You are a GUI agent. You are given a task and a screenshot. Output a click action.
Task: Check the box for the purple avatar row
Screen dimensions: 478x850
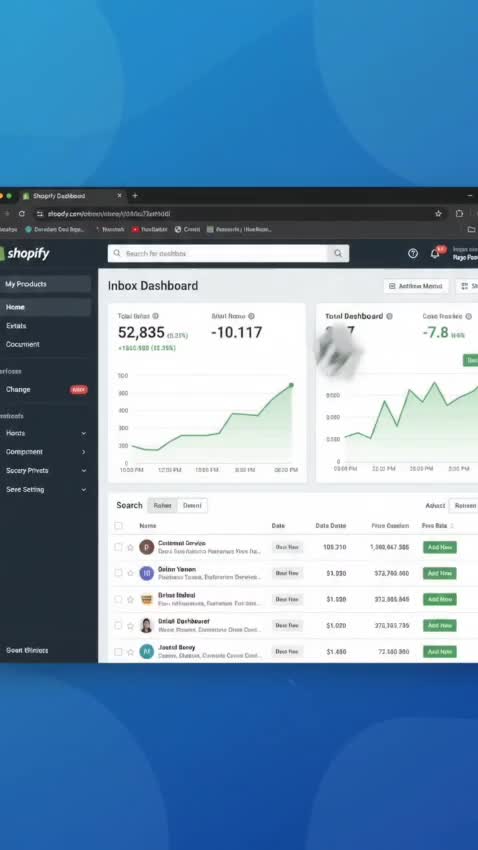[x=118, y=572]
